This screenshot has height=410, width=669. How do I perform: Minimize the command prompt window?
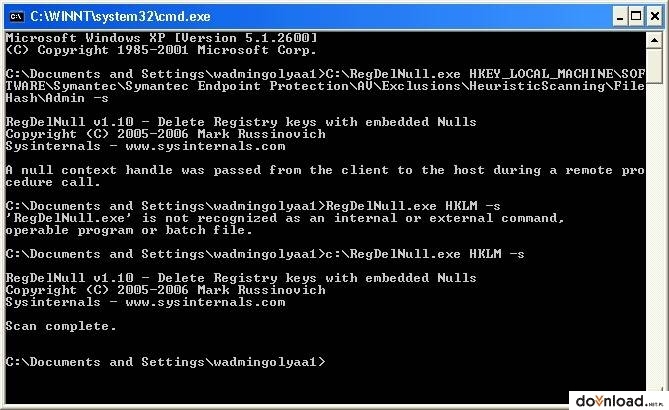click(x=620, y=17)
